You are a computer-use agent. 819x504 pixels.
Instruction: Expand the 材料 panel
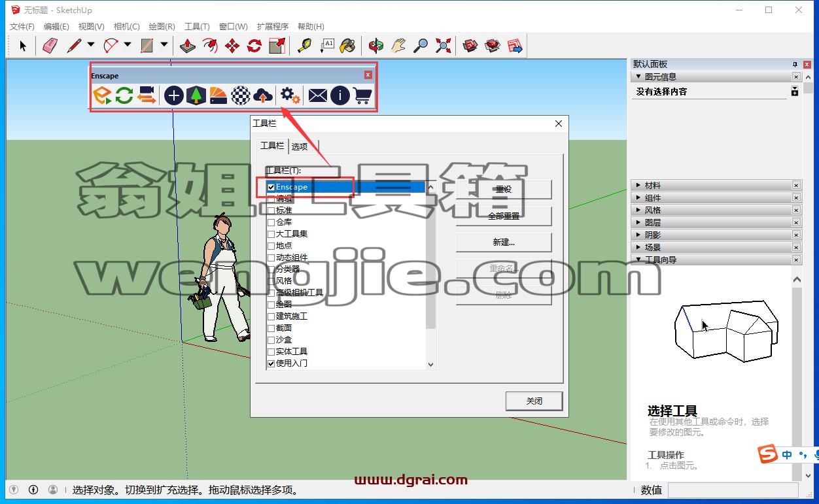pyautogui.click(x=639, y=186)
